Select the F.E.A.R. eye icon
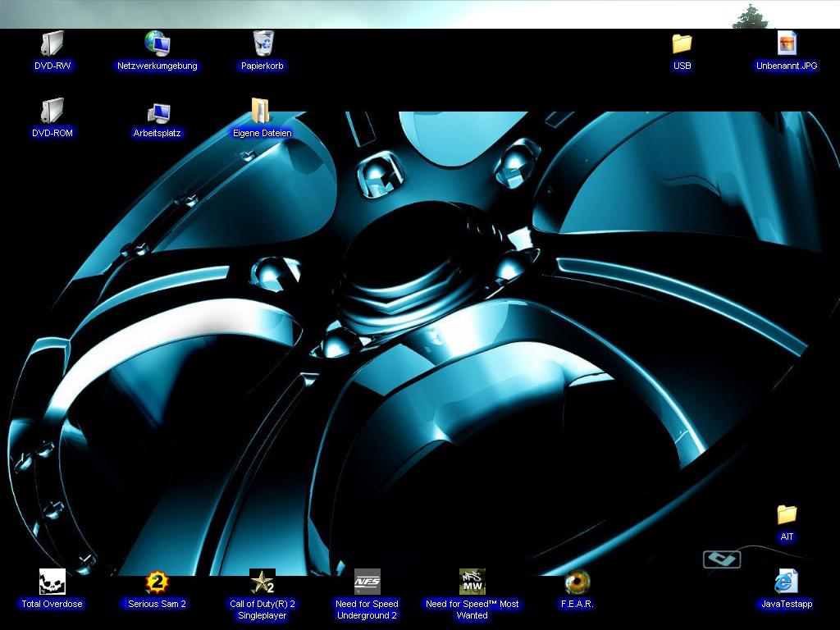This screenshot has height=630, width=840. [x=577, y=582]
